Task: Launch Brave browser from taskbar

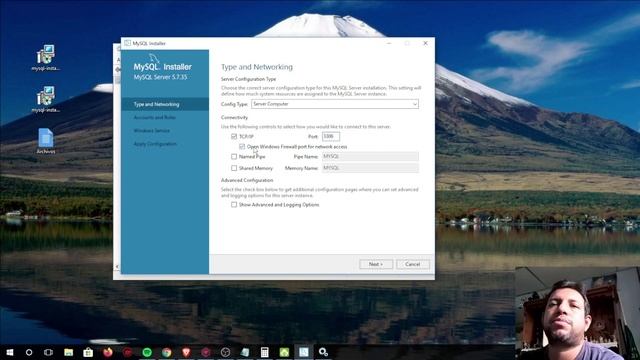Action: click(186, 352)
